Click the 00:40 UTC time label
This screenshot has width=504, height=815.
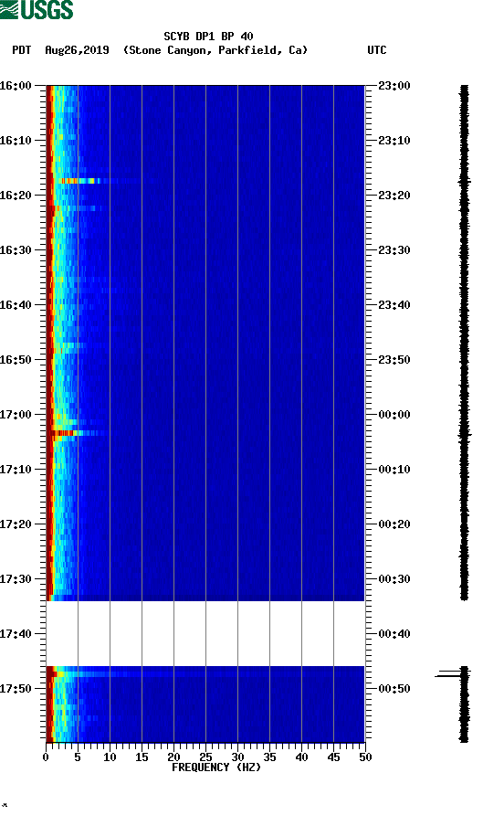[x=394, y=634]
